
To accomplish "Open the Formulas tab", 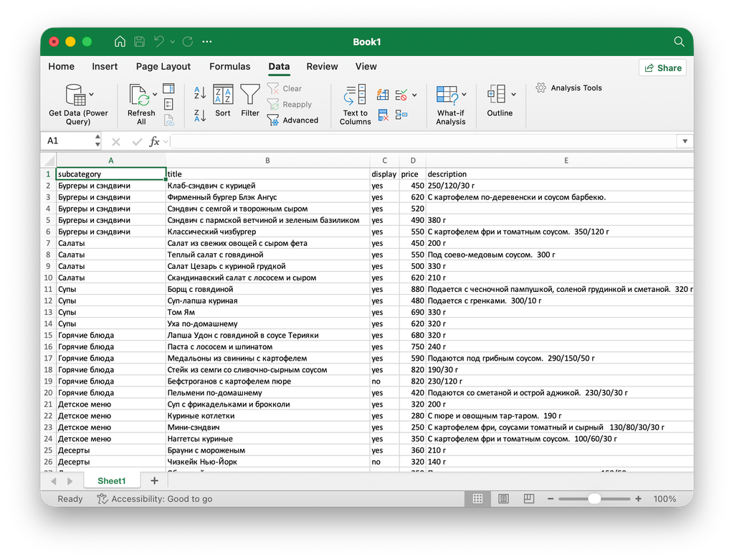I will [229, 67].
